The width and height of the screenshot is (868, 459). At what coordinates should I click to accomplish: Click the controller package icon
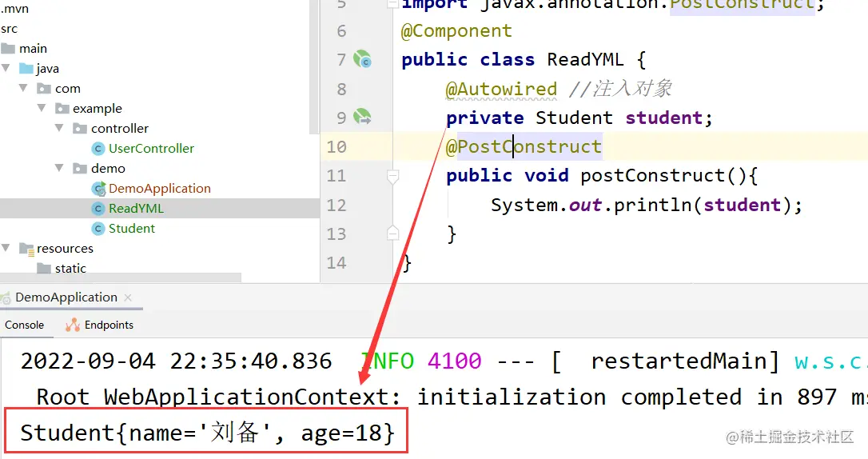(80, 129)
